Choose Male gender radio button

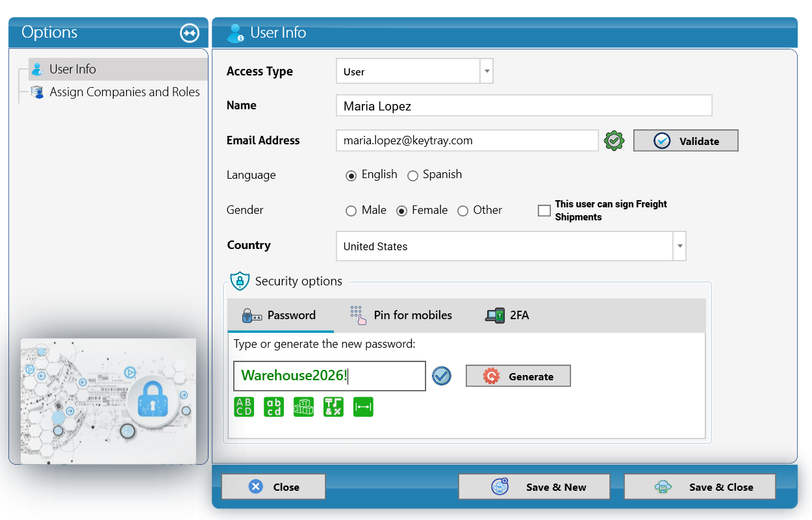(351, 211)
